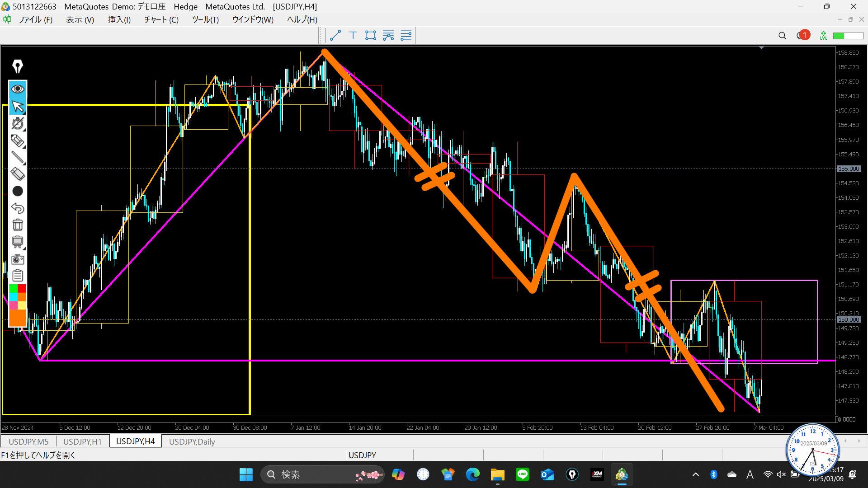Click the search magnifier in top toolbar
This screenshot has width=868, height=488.
(782, 36)
